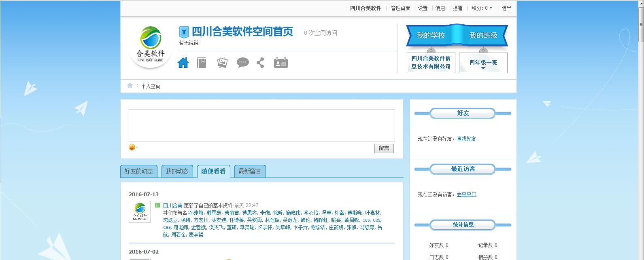Select the 随便看看 tab
The image size is (644, 260).
click(x=214, y=171)
